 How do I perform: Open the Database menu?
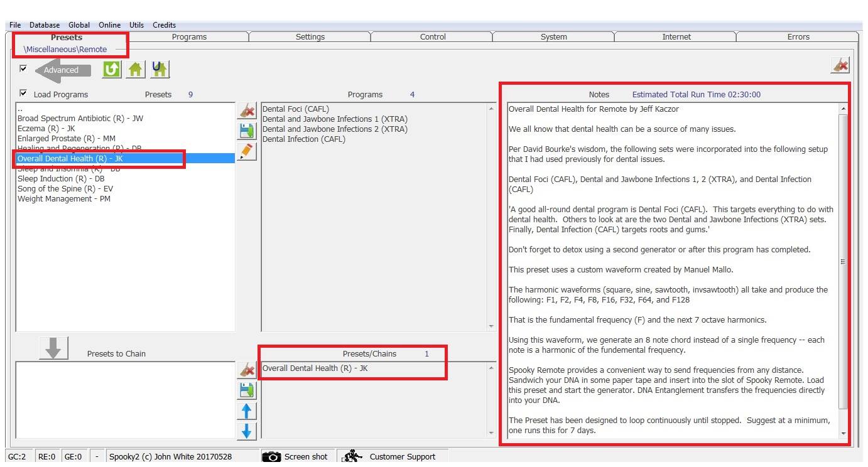tap(45, 25)
